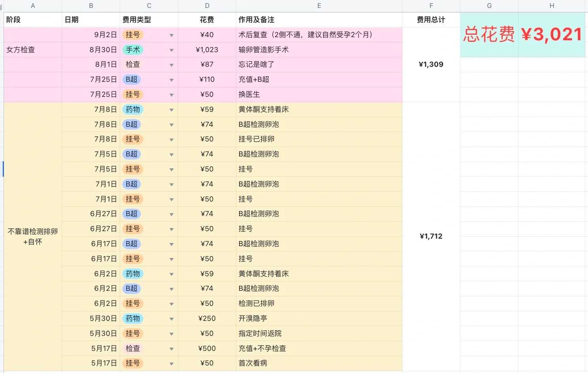Click the 阶段 header cell
This screenshot has height=373, width=588.
[x=33, y=19]
